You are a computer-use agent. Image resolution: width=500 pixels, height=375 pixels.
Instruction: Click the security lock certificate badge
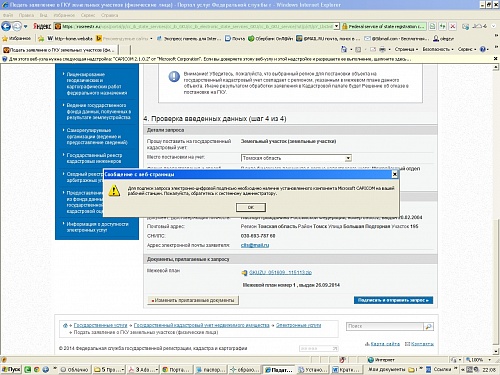(383, 26)
